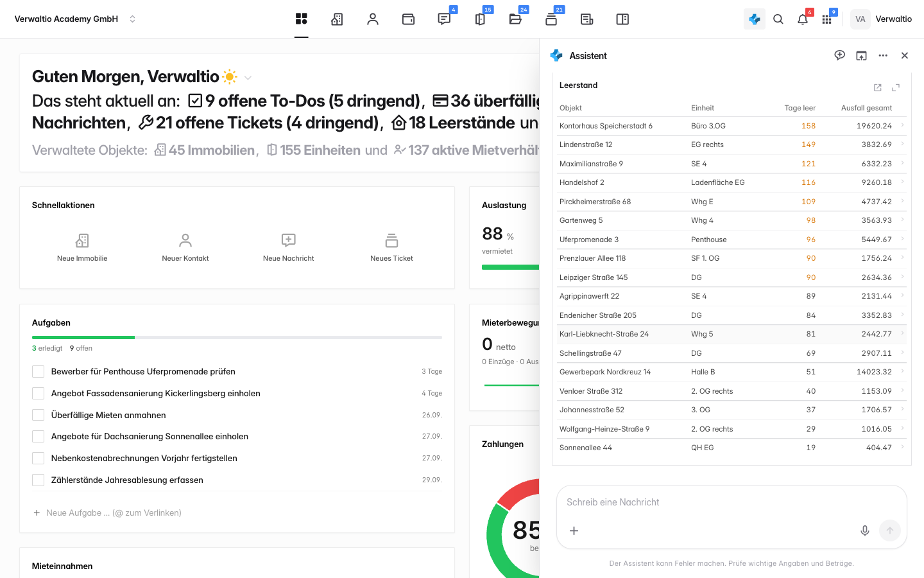924x578 pixels.
Task: Toggle the blue Assistent icon in header
Action: pyautogui.click(x=755, y=19)
